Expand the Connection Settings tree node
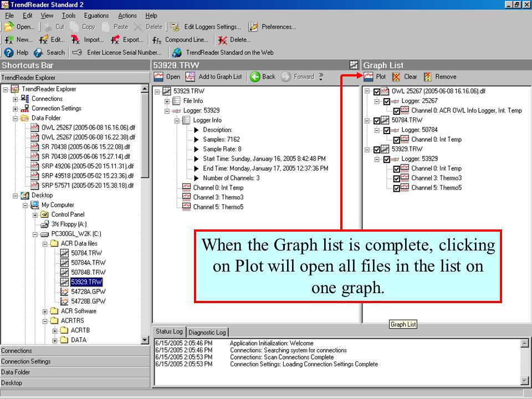The height and width of the screenshot is (399, 532). pos(16,109)
